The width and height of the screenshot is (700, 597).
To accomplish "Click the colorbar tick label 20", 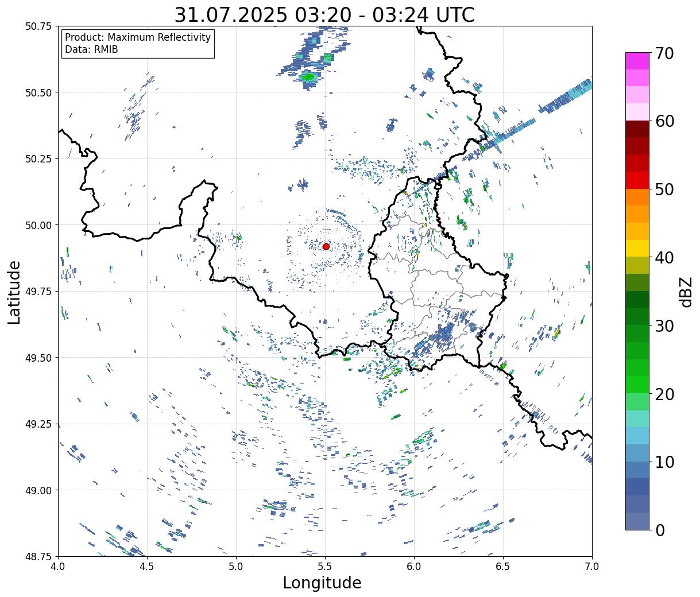I will tap(663, 394).
